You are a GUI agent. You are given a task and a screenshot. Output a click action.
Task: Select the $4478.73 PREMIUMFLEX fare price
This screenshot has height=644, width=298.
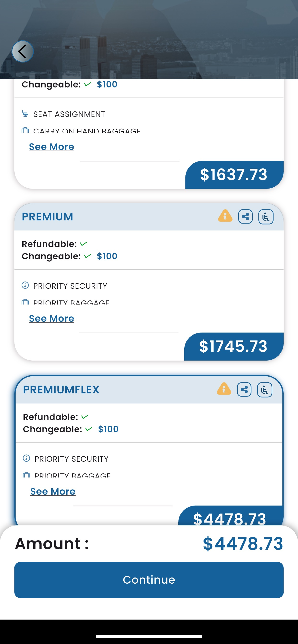coord(230,517)
